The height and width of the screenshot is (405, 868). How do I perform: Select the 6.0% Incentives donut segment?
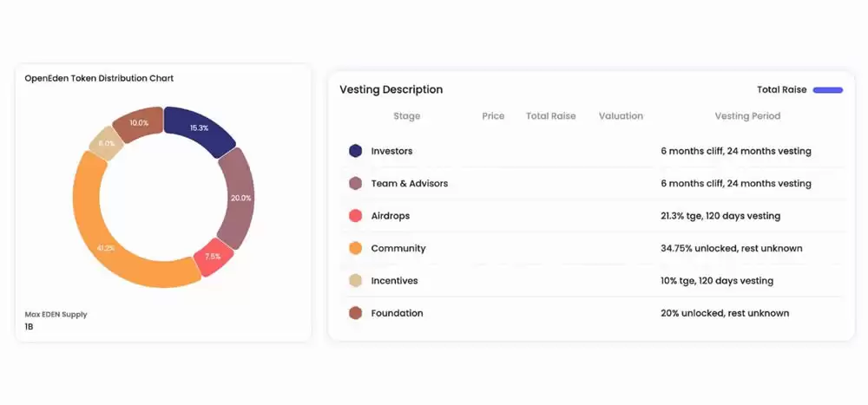coord(107,145)
